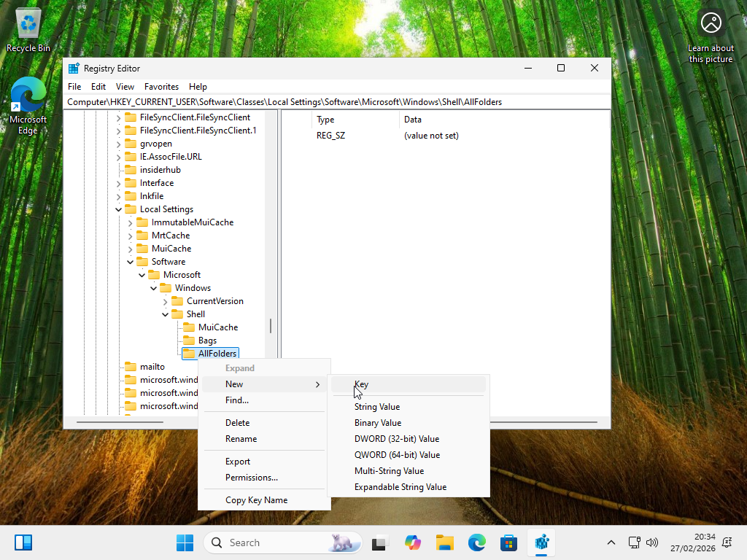
Task: Select New in the context menu
Action: tap(264, 384)
